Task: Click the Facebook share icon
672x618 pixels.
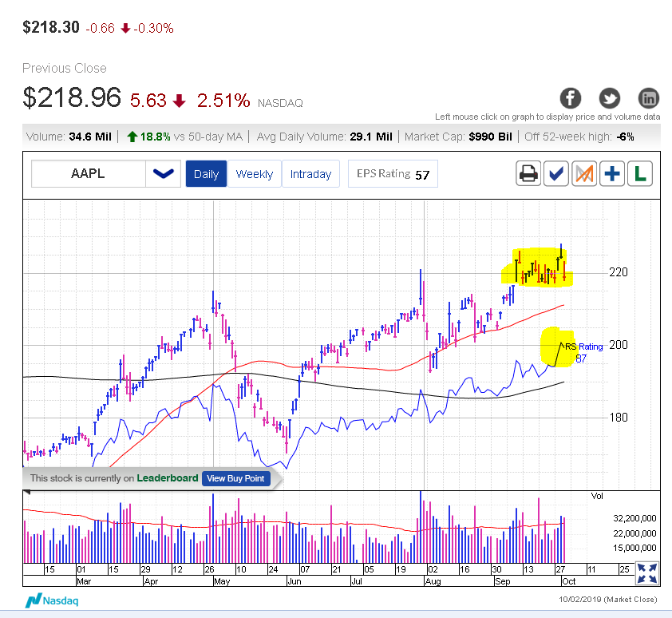Action: coord(570,98)
